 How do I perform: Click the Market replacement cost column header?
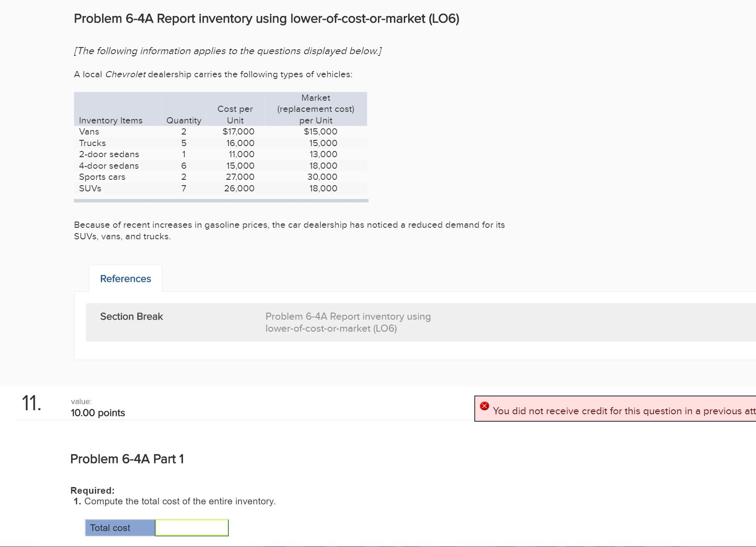(x=315, y=109)
